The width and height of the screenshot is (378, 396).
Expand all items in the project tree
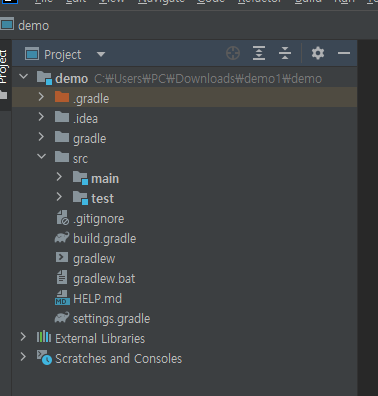259,53
